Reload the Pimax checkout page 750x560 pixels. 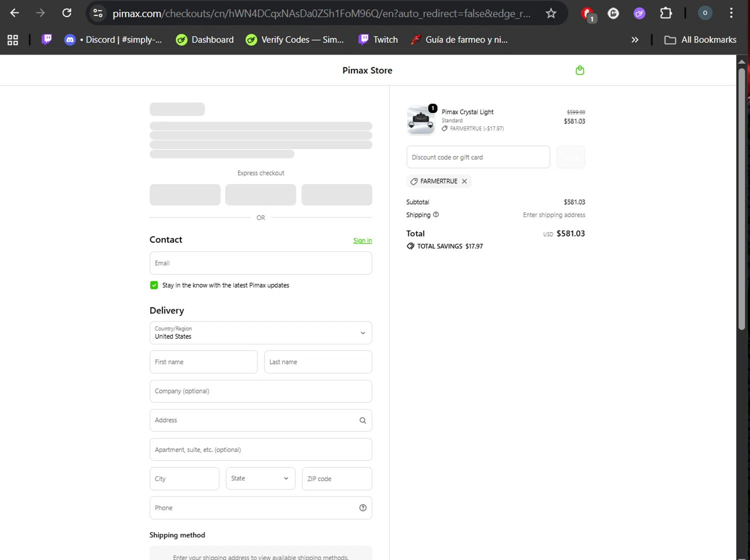pos(66,13)
